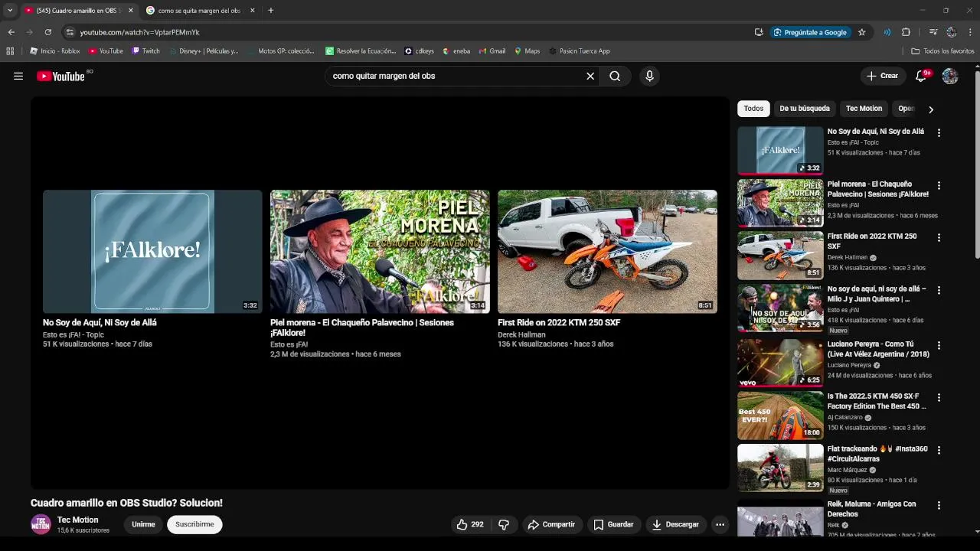
Task: Open Todos los favoritos folder
Action: tap(942, 51)
